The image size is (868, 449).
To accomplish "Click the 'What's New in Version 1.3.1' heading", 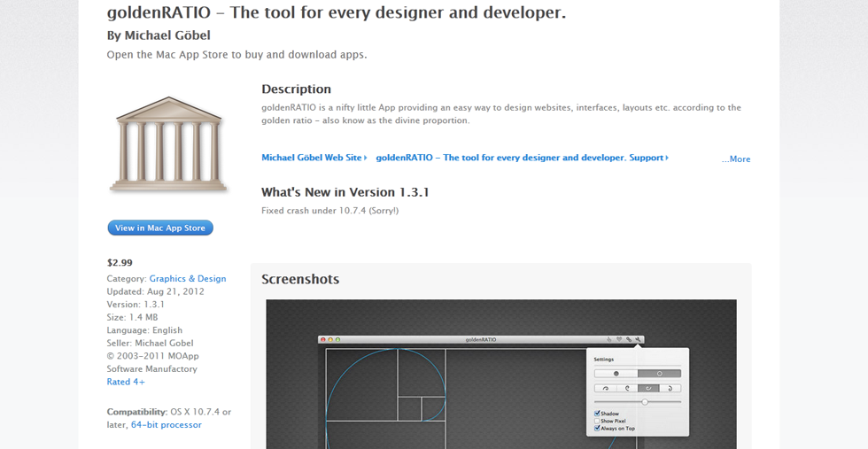I will (345, 192).
